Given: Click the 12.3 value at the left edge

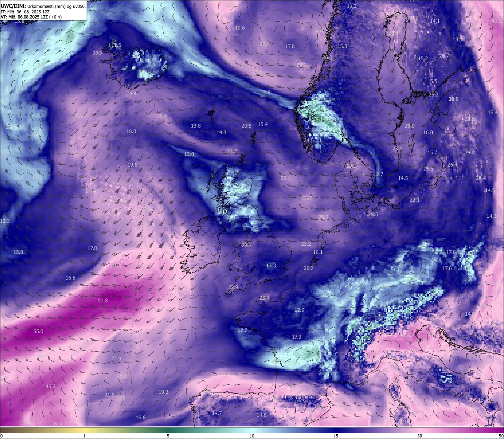Looking at the screenshot, I should tap(5, 221).
